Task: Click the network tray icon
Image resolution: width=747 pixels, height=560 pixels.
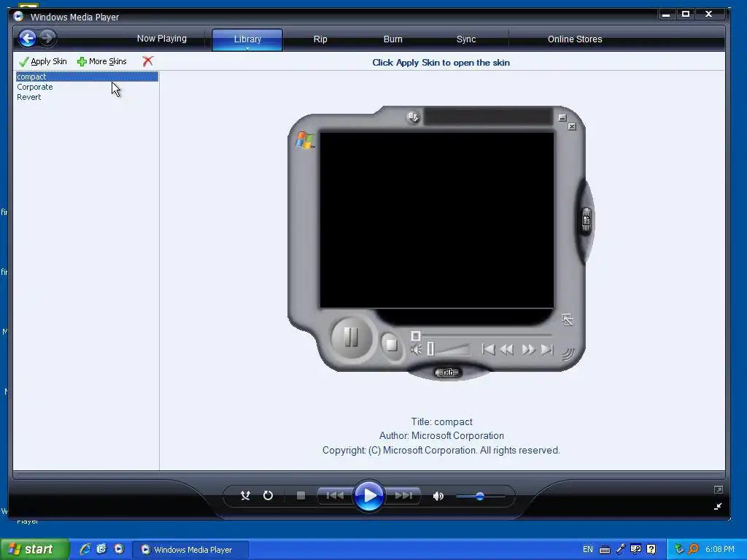Action: pos(679,549)
